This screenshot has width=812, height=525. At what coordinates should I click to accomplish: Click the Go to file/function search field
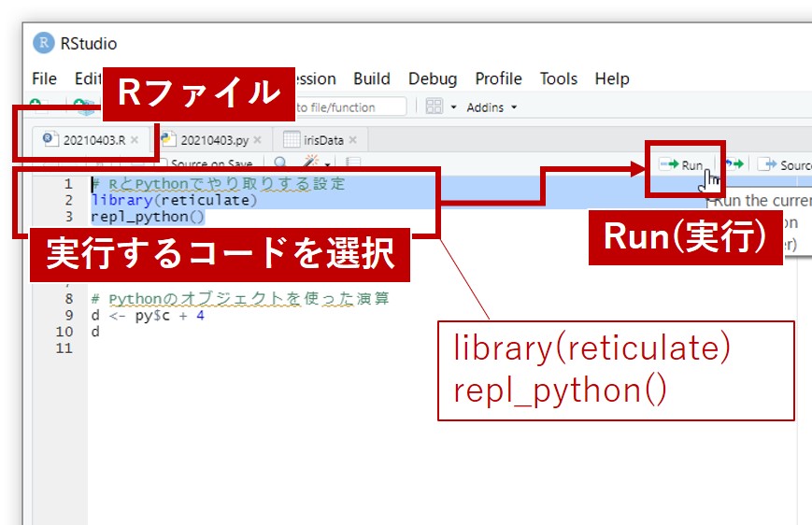point(350,107)
